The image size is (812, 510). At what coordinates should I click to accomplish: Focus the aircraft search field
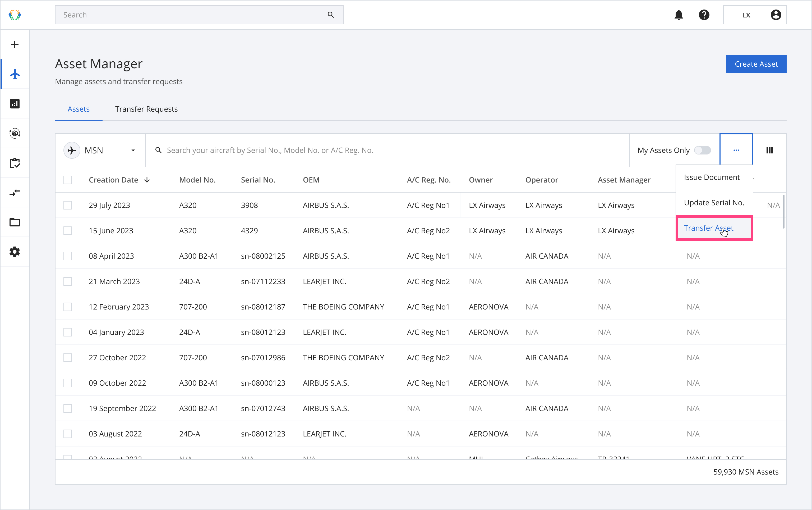(x=387, y=151)
